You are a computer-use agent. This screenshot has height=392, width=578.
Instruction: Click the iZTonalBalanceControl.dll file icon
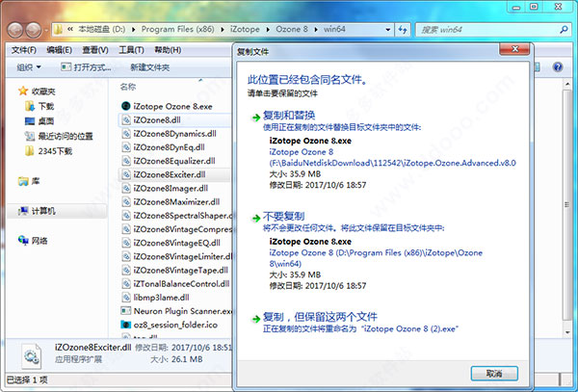click(126, 284)
